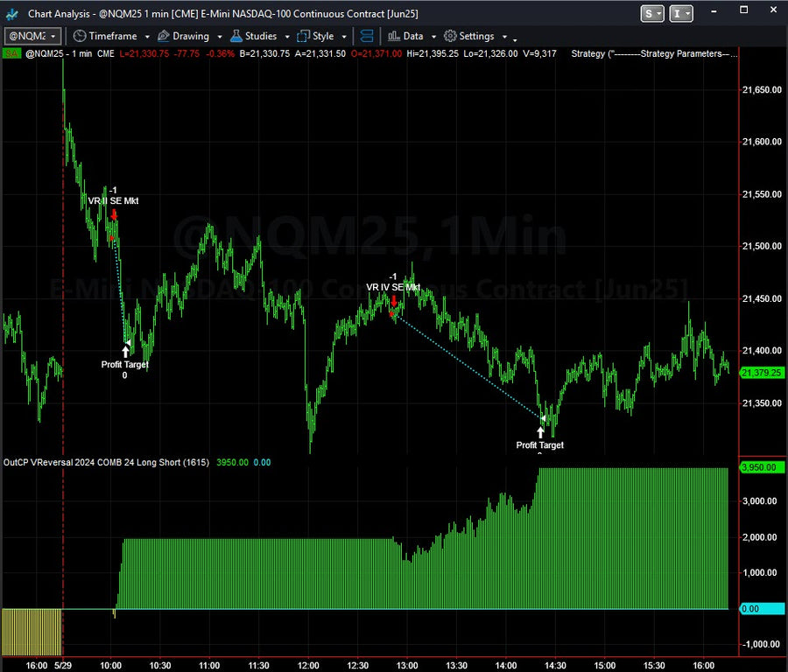Click the Timeframe clock icon

(80, 36)
